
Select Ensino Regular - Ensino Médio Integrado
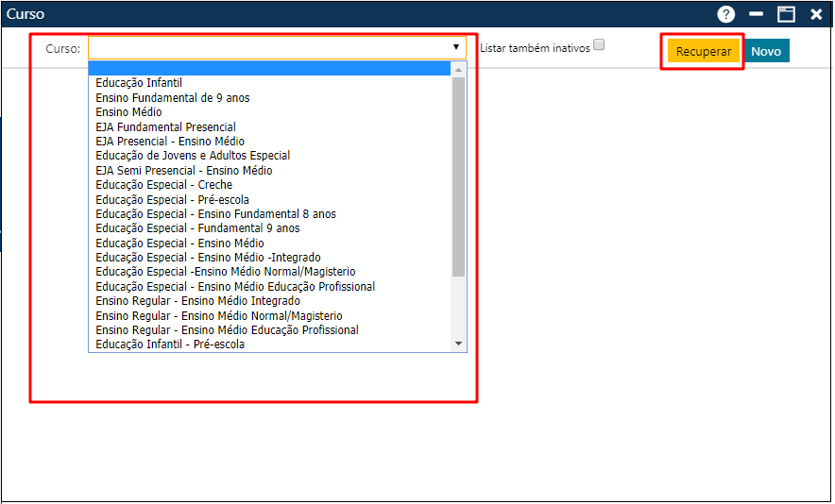tap(269, 301)
